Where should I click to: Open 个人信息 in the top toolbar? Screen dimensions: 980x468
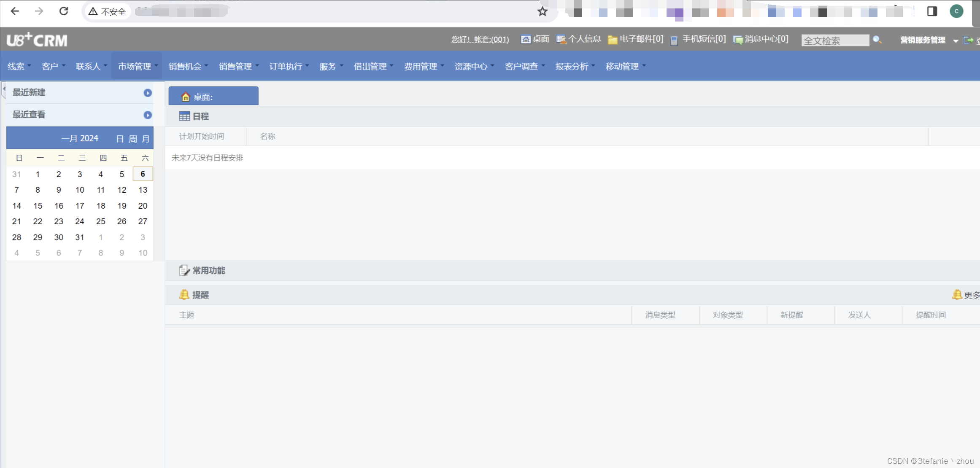click(578, 39)
